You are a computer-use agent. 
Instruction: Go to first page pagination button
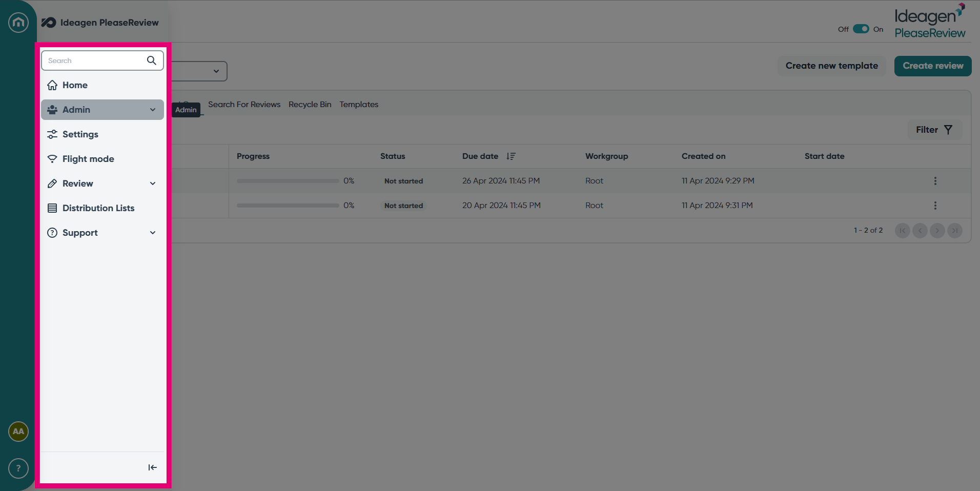903,231
